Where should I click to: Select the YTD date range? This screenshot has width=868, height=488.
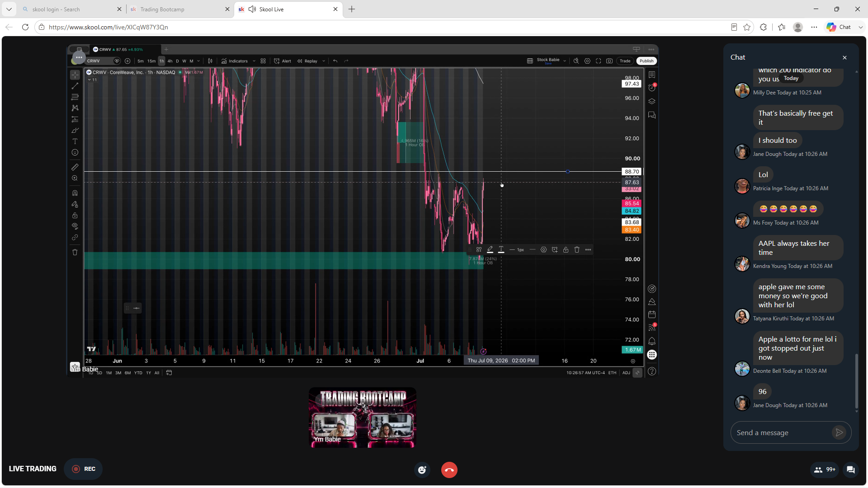click(x=138, y=373)
